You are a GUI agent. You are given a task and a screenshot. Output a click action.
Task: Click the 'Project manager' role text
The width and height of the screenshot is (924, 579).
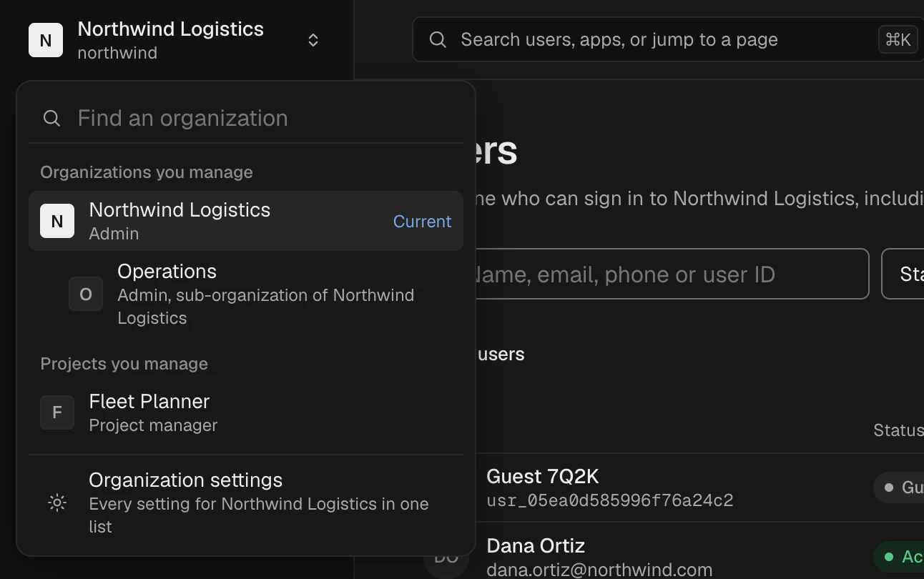point(153,425)
